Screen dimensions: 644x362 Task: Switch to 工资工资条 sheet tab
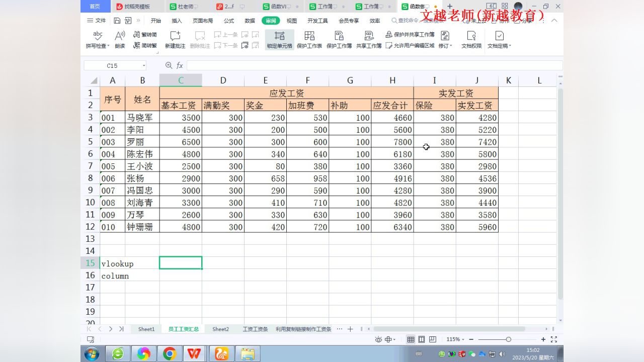[x=255, y=329]
